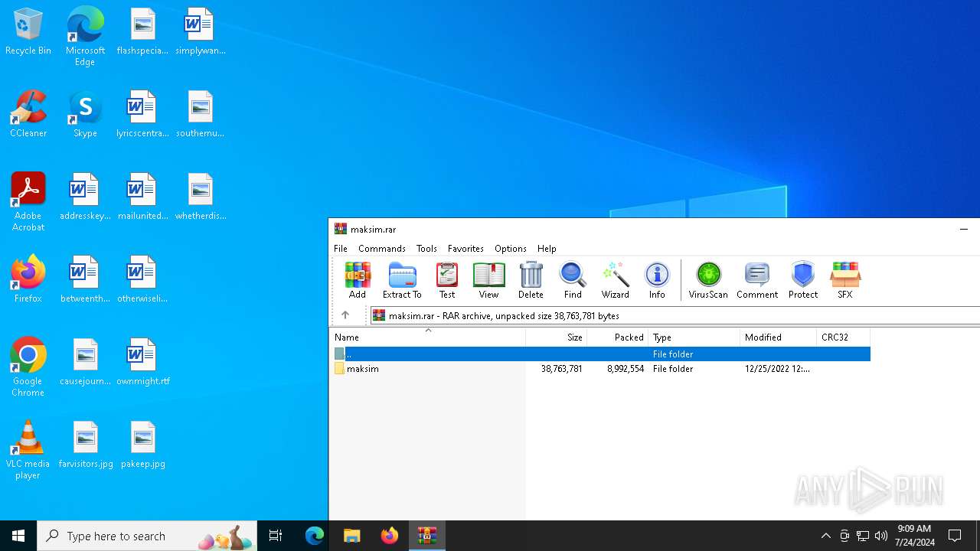Select pakeep.jpg desktop file
This screenshot has width=980, height=551.
[x=142, y=445]
